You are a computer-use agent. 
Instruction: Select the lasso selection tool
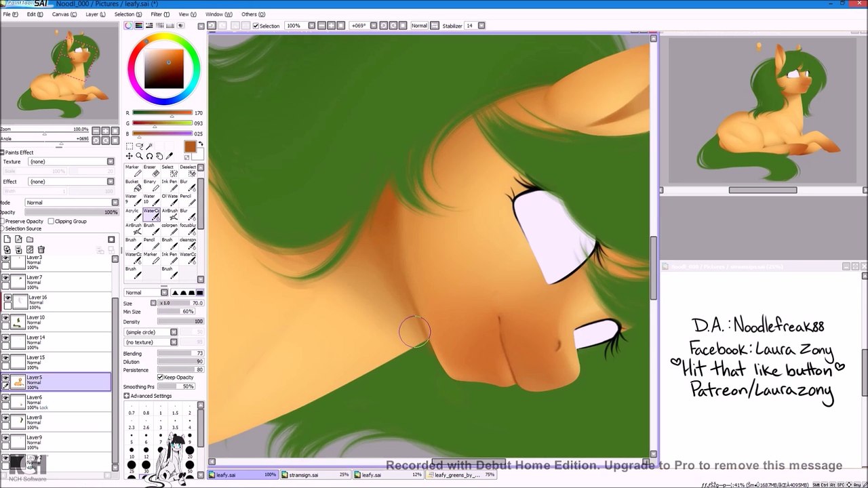[x=139, y=146]
